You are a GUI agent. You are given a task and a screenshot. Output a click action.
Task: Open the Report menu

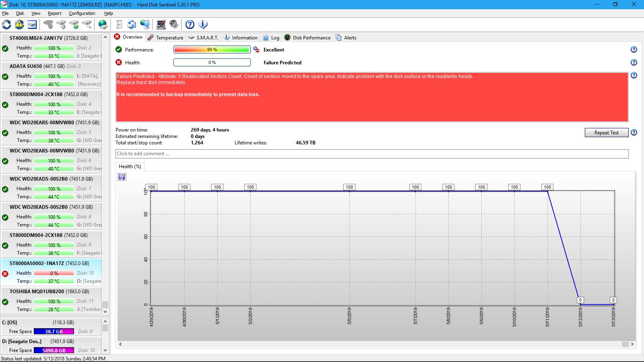[x=55, y=13]
